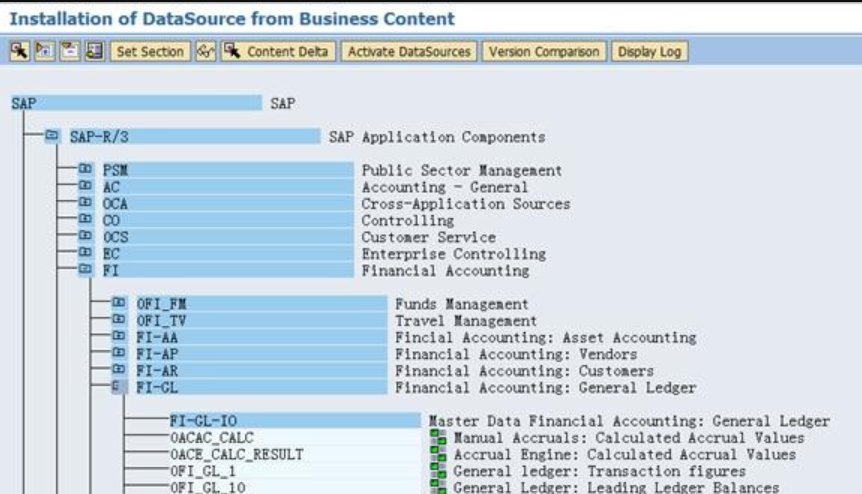This screenshot has width=862, height=494.
Task: Select the FI tree entry
Action: pos(228,270)
